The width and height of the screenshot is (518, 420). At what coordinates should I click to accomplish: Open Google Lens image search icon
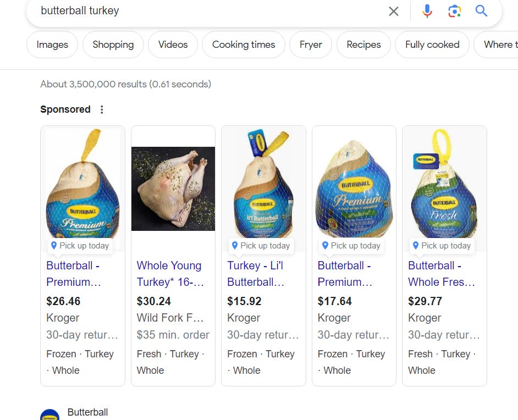click(x=454, y=11)
